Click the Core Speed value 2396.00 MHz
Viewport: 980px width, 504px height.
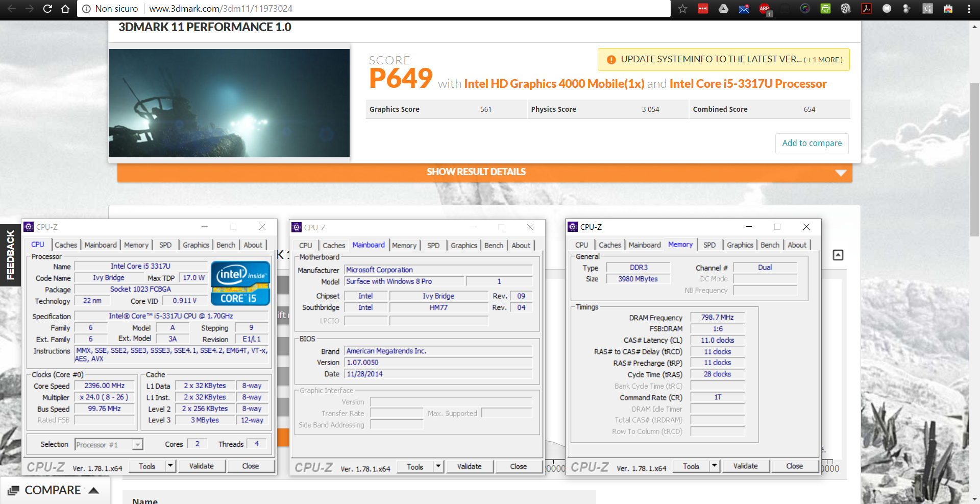pos(105,386)
